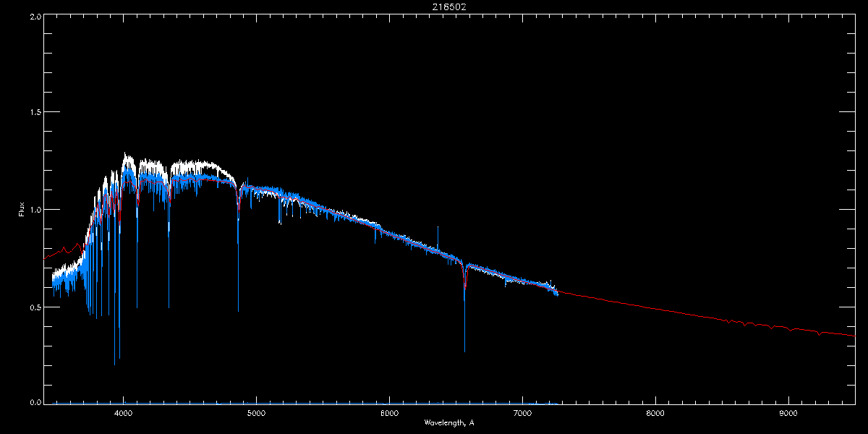
Task: Select the 4000 tick label on x-axis
Action: pyautogui.click(x=124, y=414)
